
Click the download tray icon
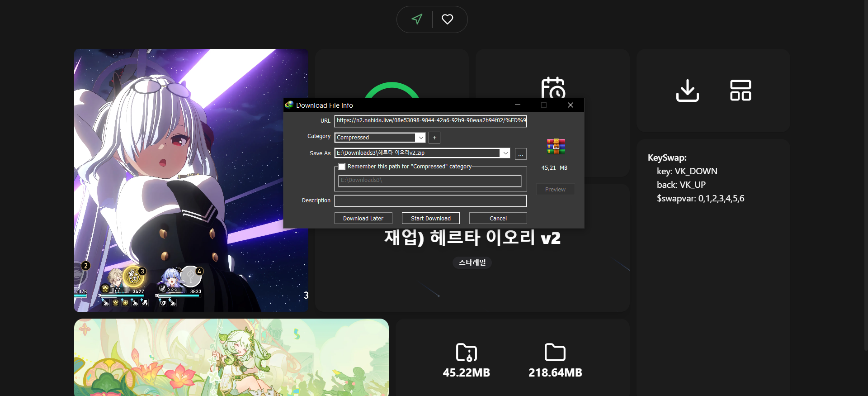pos(687,91)
